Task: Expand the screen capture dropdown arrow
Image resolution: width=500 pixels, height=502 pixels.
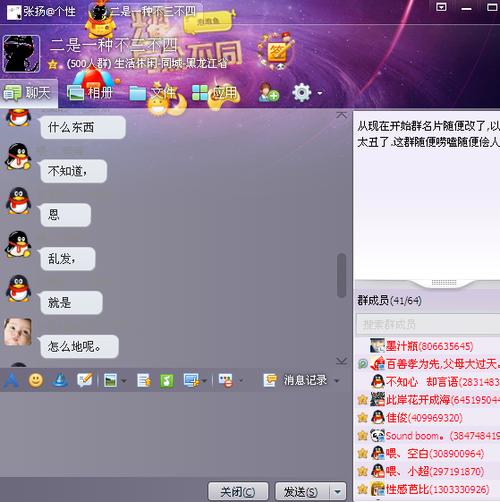Action: pyautogui.click(x=204, y=381)
